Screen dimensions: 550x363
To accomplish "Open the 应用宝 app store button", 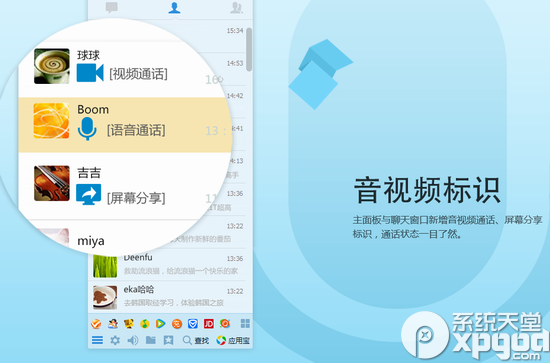I will click(233, 340).
